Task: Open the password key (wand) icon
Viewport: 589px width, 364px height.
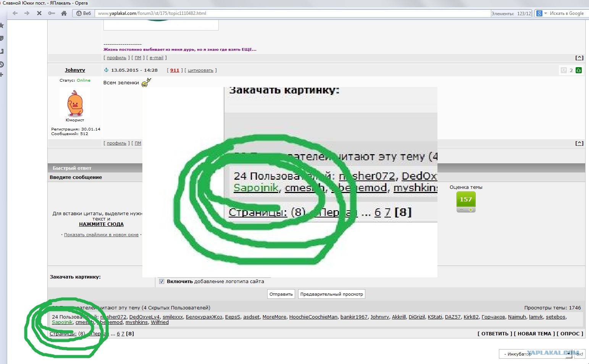Action: tap(52, 13)
